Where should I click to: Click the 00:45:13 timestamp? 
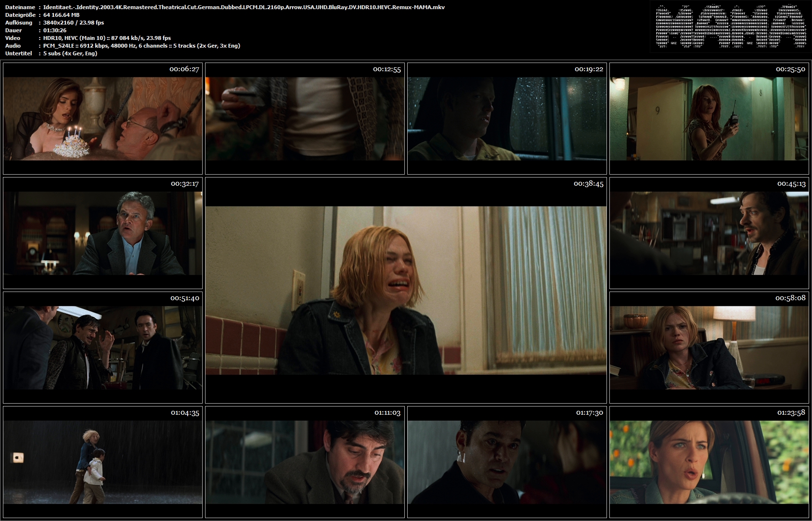click(791, 184)
